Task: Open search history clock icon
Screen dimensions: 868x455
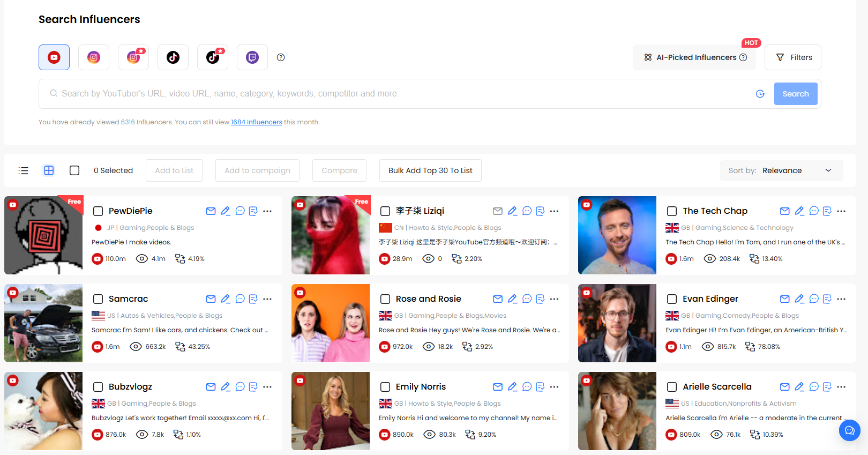Action: (x=760, y=94)
